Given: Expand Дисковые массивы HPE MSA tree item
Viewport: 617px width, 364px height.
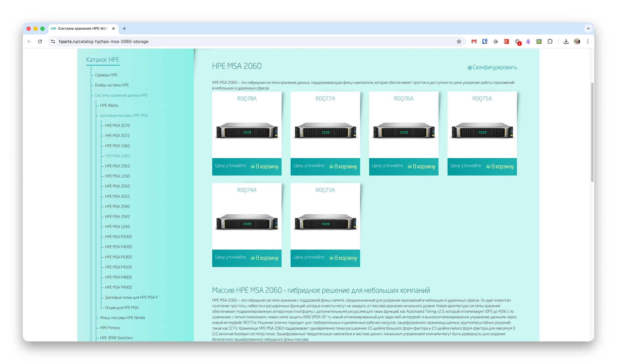Looking at the screenshot, I should [124, 115].
